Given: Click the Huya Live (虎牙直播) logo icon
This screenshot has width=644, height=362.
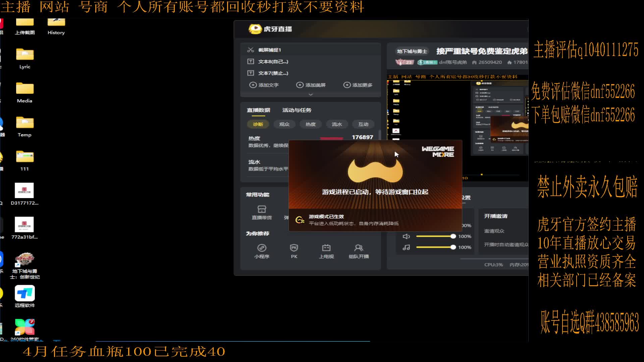Looking at the screenshot, I should (255, 29).
